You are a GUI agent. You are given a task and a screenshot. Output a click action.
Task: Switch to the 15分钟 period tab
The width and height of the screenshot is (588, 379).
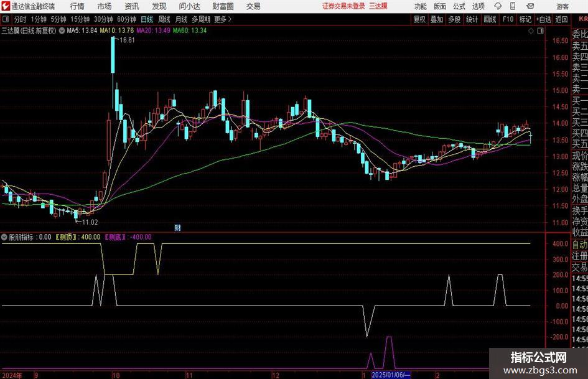80,19
